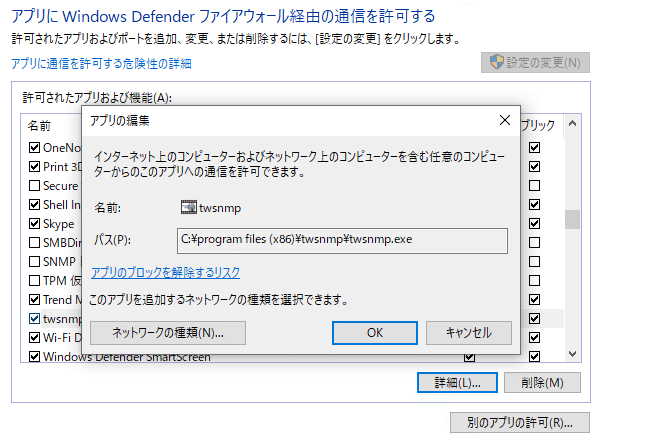Close the アプリの編集 dialog with the X
The height and width of the screenshot is (444, 653).
(x=505, y=120)
